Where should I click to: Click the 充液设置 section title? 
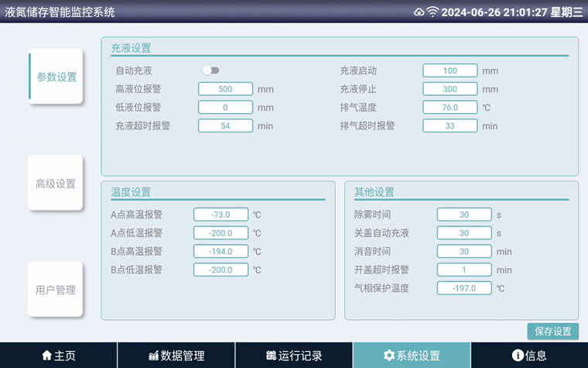(131, 48)
